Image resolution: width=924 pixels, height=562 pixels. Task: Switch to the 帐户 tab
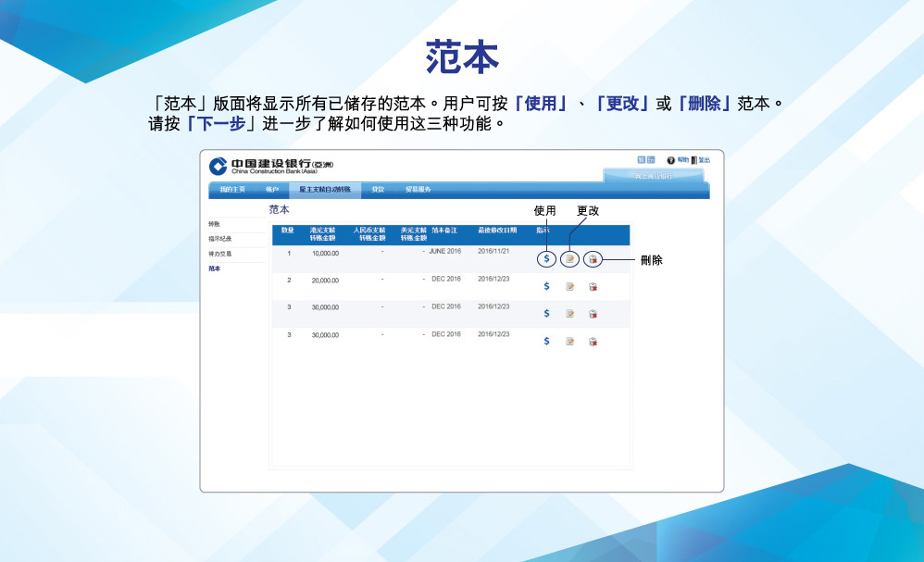coord(272,190)
